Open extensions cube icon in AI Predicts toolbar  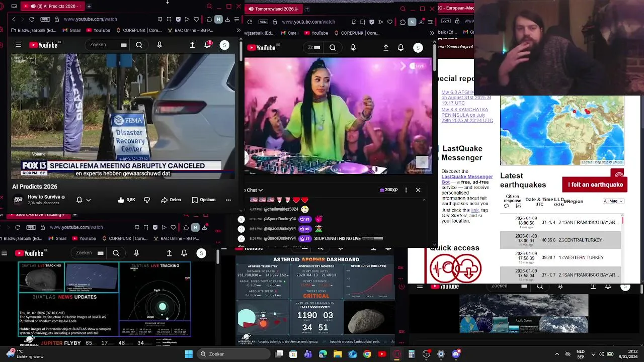tap(209, 19)
